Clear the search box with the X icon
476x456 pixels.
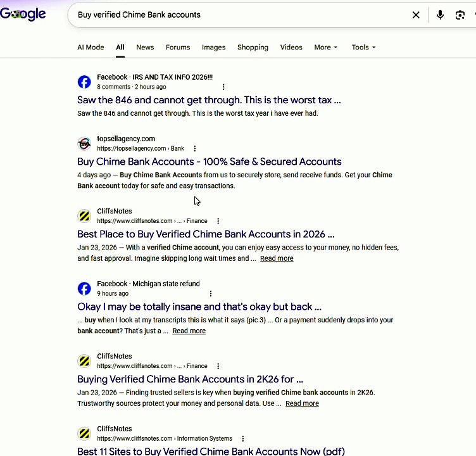tap(416, 15)
